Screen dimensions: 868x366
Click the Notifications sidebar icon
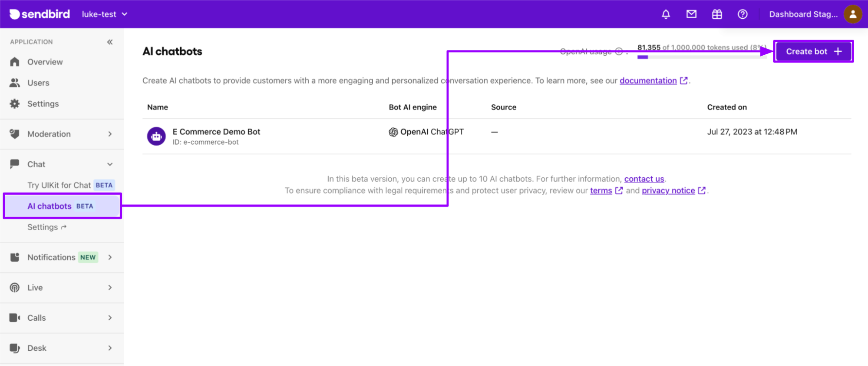[x=15, y=257]
